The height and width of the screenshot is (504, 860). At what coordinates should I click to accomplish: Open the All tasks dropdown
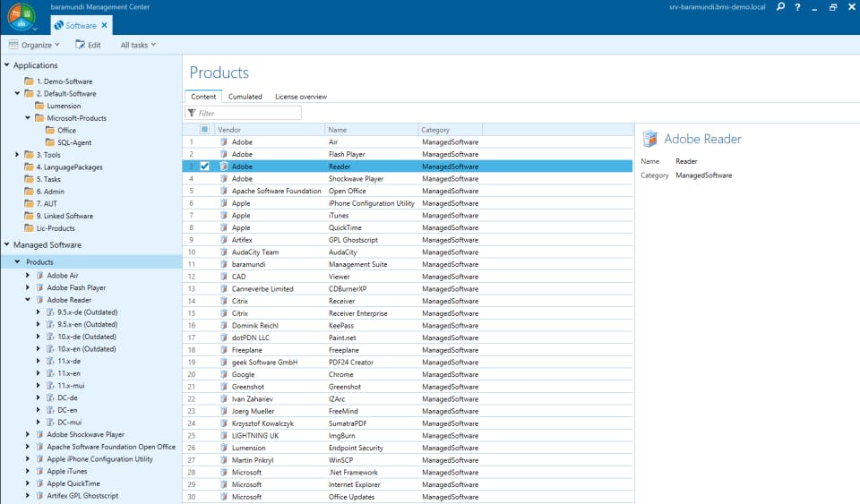point(138,45)
